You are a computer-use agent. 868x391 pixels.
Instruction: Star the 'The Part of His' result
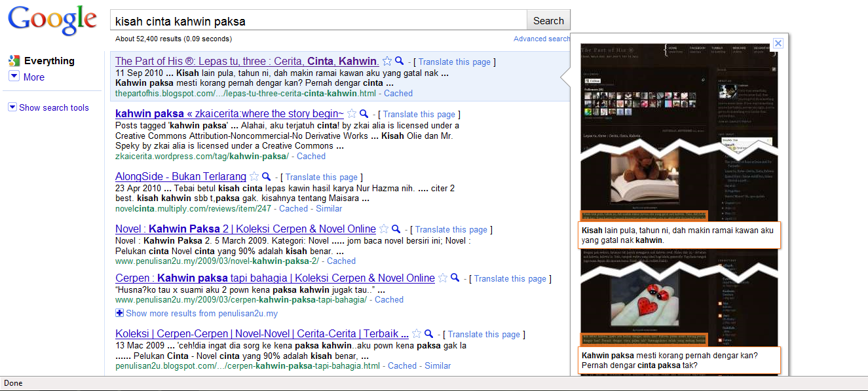click(387, 61)
